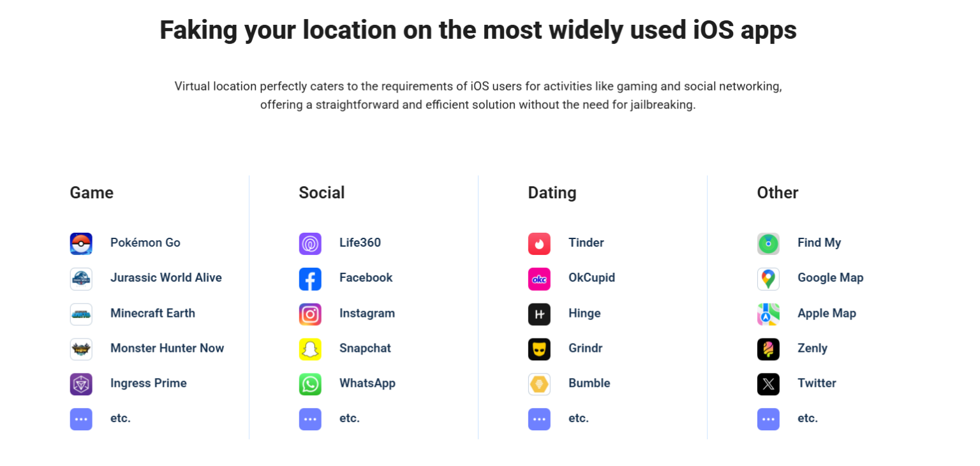The image size is (980, 466).
Task: Select the OkCupid pink icon
Action: [539, 279]
